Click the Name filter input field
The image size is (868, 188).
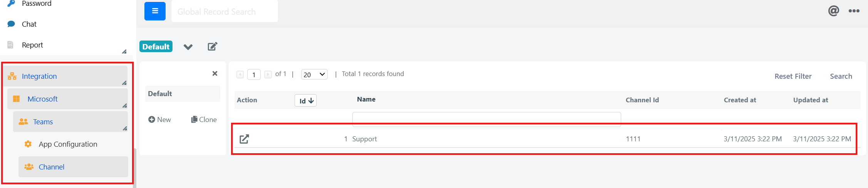[x=486, y=119]
